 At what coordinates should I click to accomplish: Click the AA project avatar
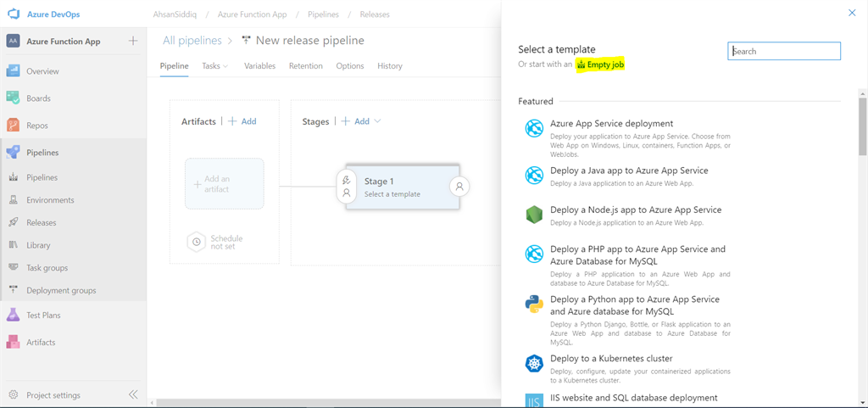[x=14, y=42]
